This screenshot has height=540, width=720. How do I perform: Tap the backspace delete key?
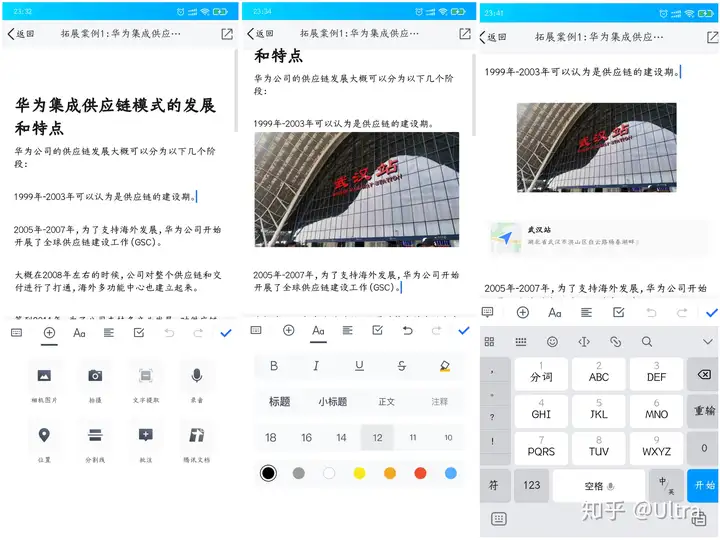pyautogui.click(x=703, y=375)
